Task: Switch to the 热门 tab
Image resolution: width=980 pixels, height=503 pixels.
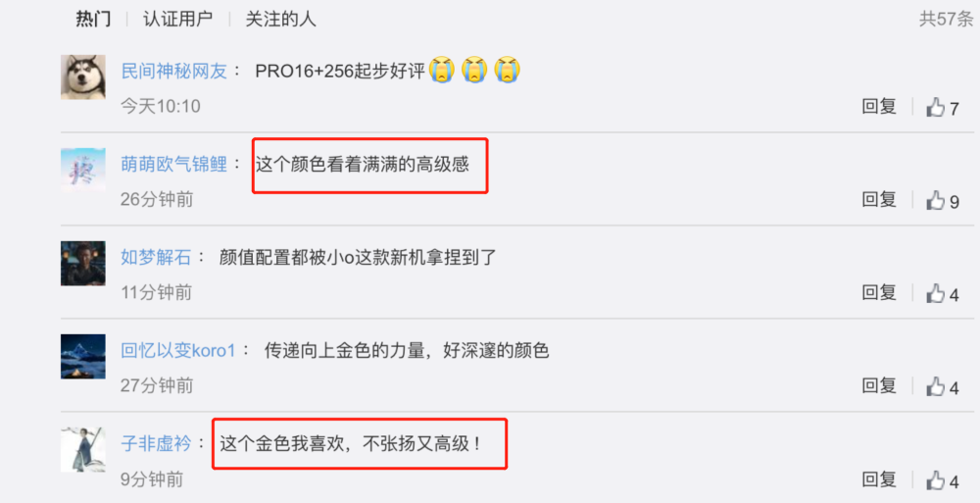Action: [94, 19]
